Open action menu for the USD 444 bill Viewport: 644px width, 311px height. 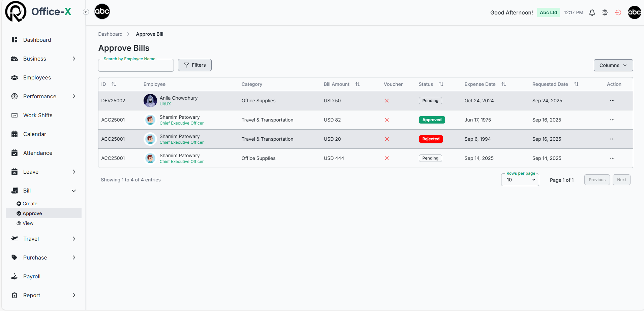[612, 158]
